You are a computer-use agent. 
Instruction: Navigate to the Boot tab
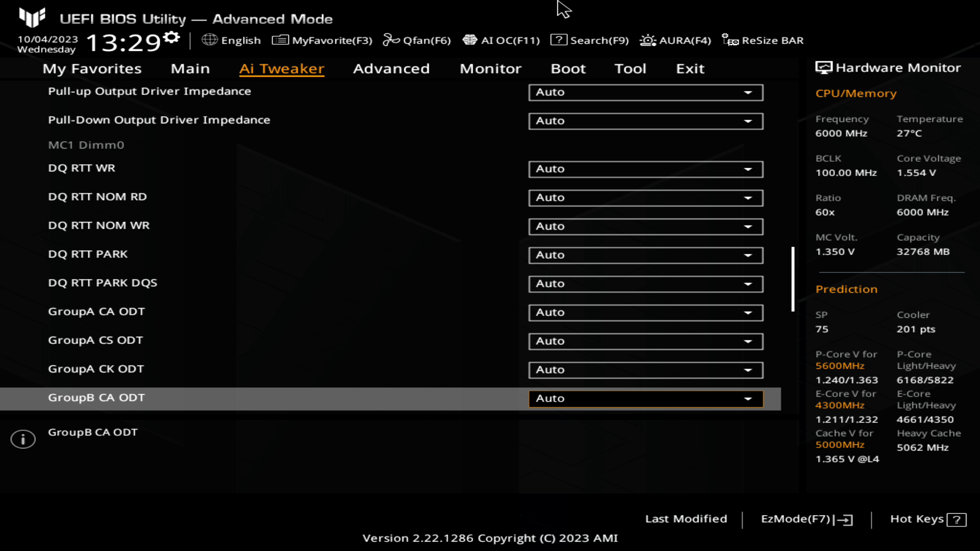[x=569, y=69]
